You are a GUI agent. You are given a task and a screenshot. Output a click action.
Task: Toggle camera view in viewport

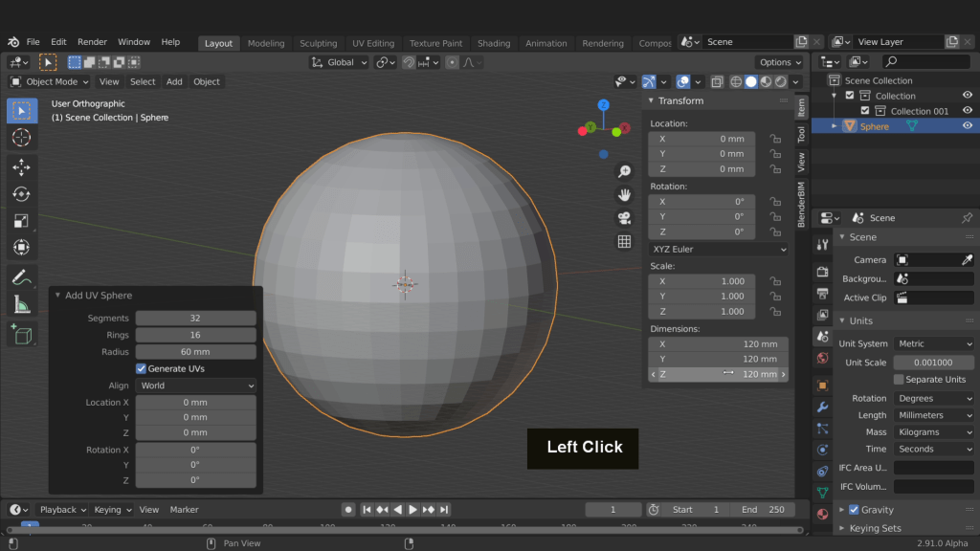click(624, 218)
